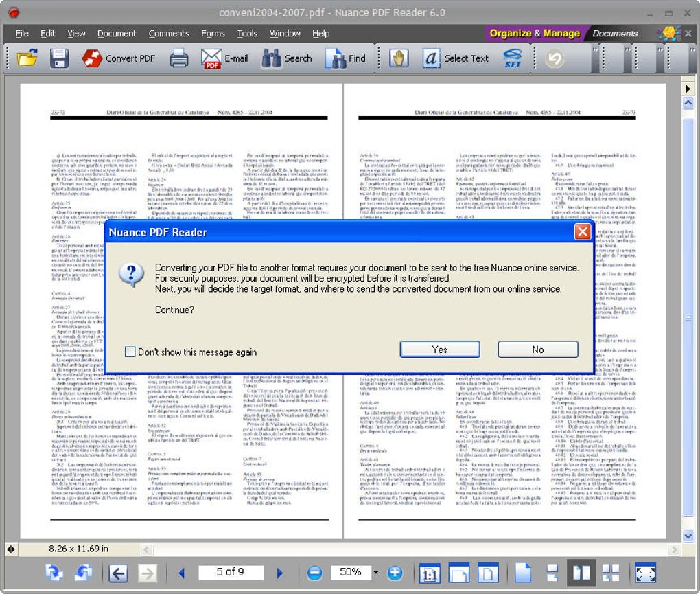Open file with the folder icon

27,58
